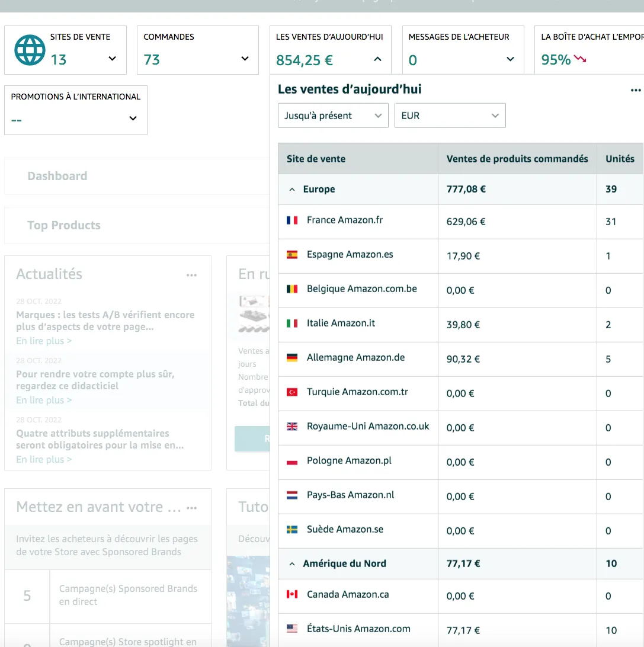644x647 pixels.
Task: Click Royaume-Uni Amazon.co.uk marketplace name
Action: [x=368, y=426]
